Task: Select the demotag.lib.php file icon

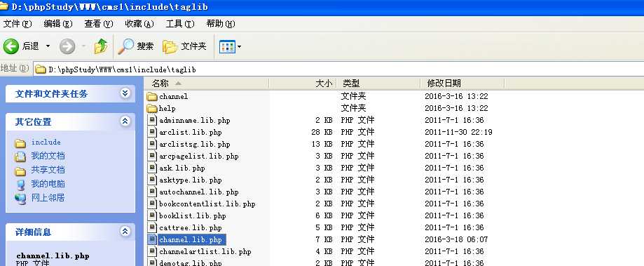Action: tap(152, 262)
